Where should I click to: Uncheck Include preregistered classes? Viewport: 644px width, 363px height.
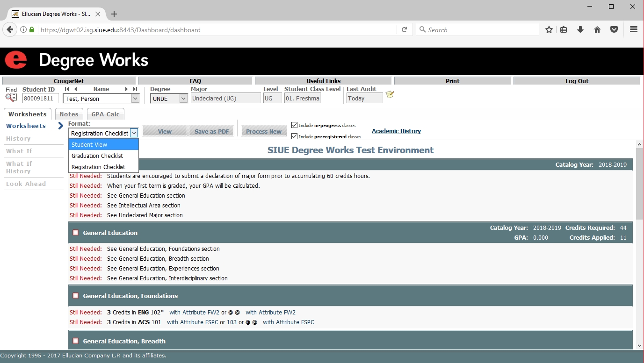coord(294,136)
